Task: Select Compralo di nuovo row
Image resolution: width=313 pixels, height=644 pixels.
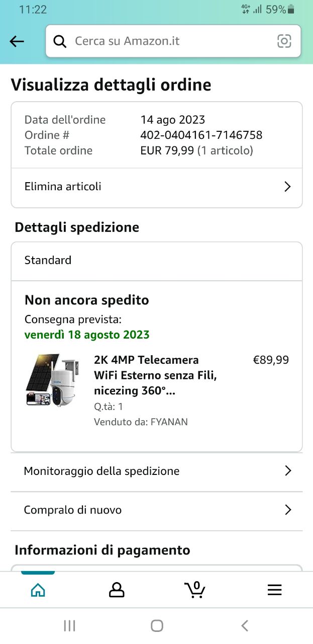Action: coord(73,510)
